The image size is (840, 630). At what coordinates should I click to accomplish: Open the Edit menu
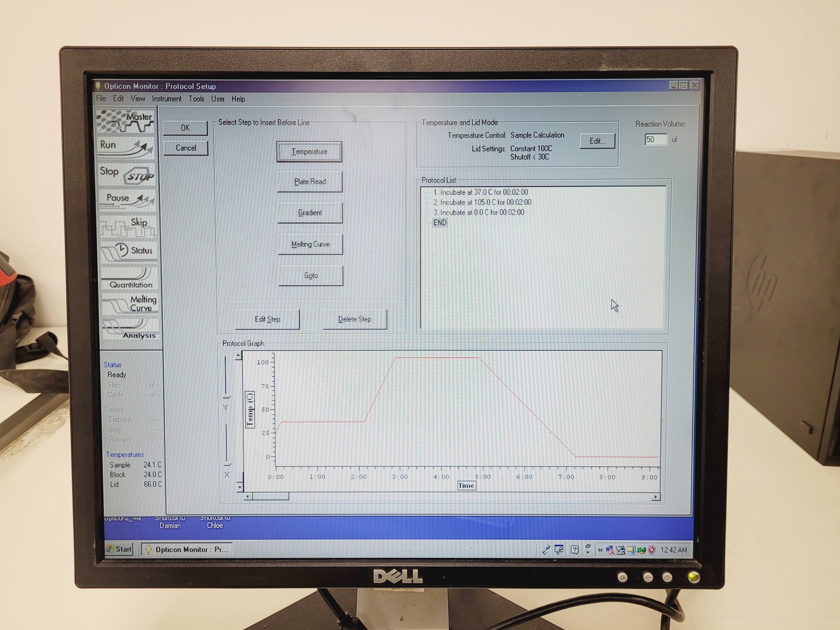(x=118, y=99)
